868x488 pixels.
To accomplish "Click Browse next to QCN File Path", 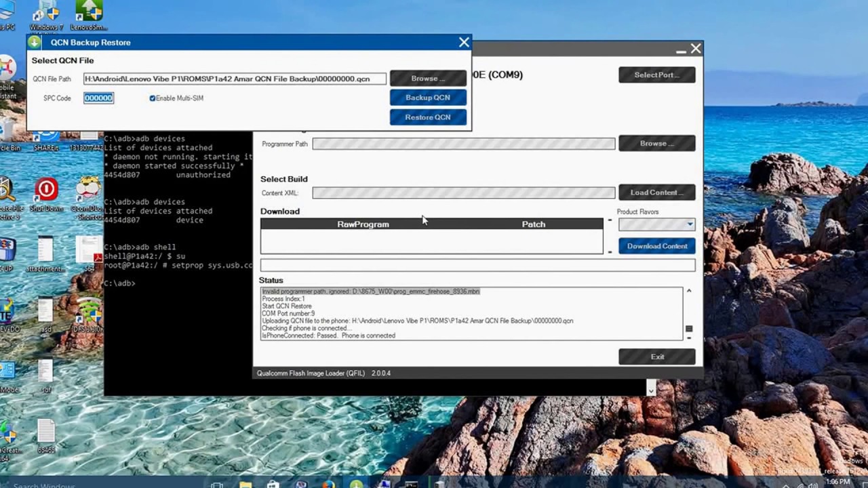I will tap(428, 79).
